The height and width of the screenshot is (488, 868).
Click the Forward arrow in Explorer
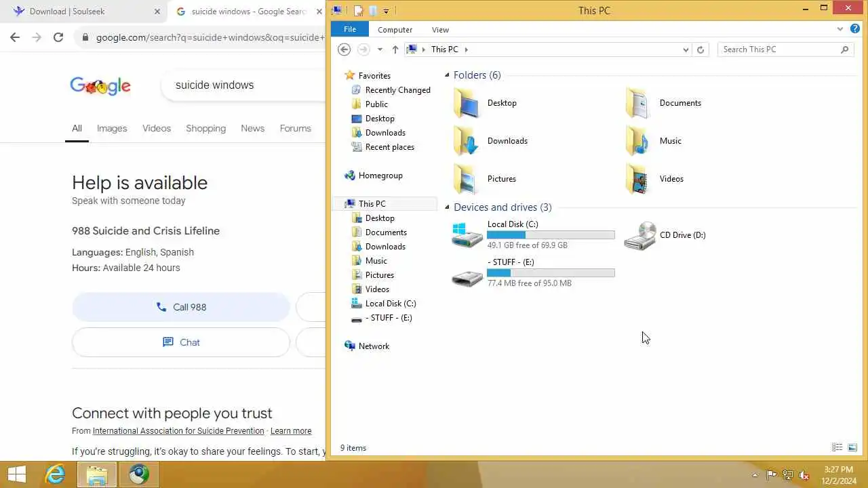pyautogui.click(x=363, y=49)
